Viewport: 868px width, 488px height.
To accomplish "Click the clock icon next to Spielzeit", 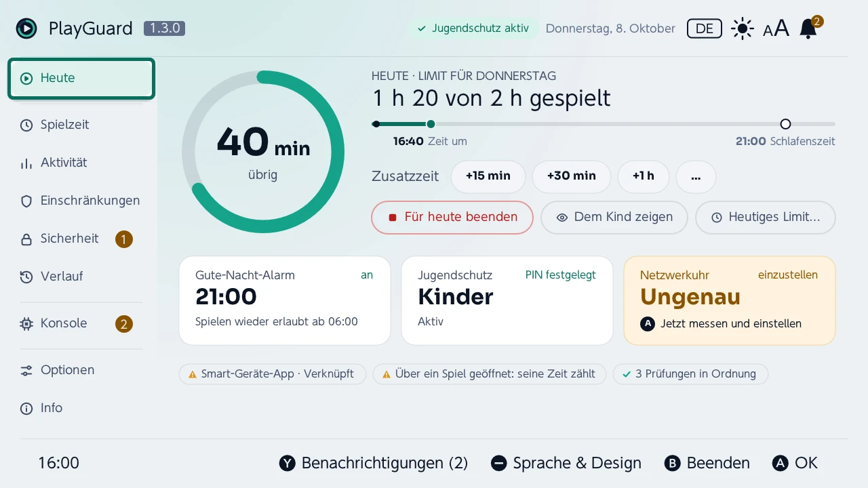I will (x=26, y=125).
